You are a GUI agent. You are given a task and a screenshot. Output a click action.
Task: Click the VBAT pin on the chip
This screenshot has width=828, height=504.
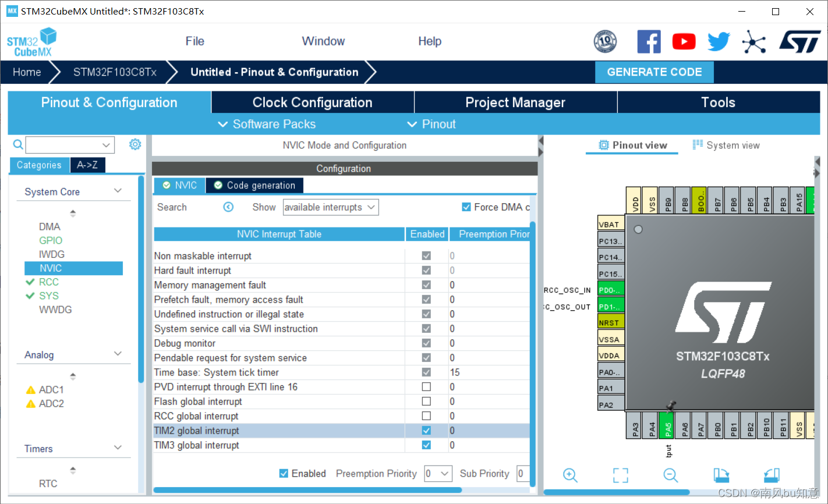click(x=611, y=224)
